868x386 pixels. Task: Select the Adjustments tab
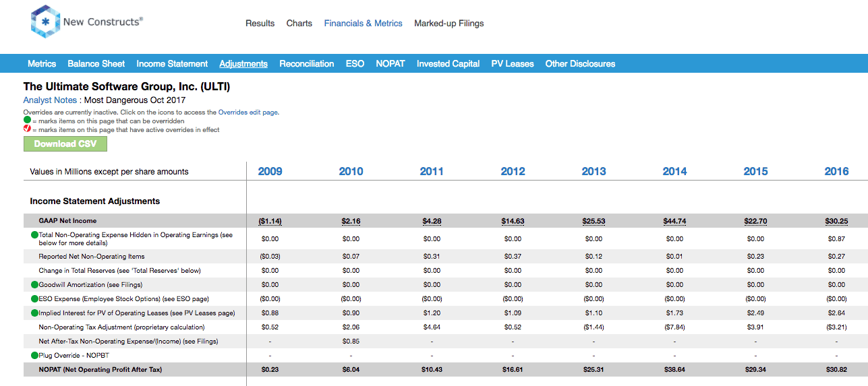(243, 64)
